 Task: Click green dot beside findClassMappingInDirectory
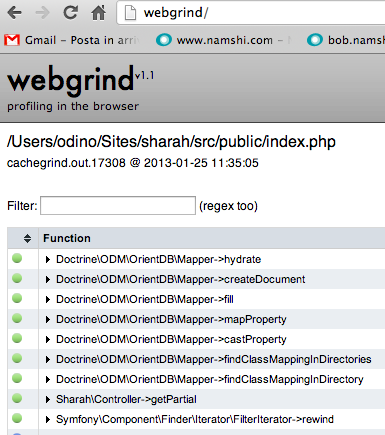click(x=17, y=378)
